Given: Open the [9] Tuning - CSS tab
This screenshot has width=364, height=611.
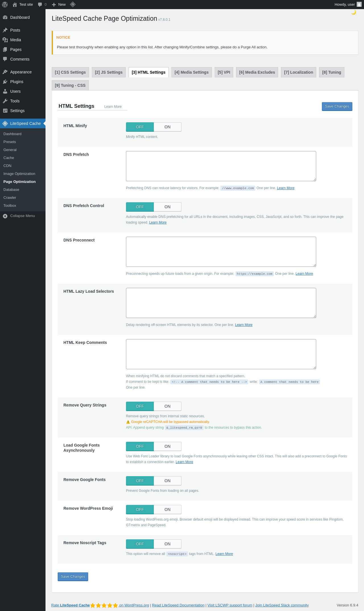Looking at the screenshot, I should [x=70, y=85].
